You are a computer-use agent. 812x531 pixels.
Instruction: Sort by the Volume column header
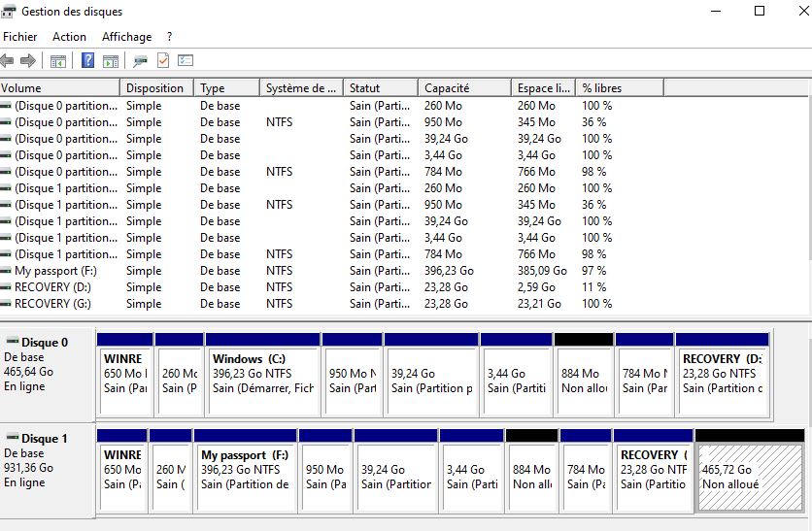60,88
